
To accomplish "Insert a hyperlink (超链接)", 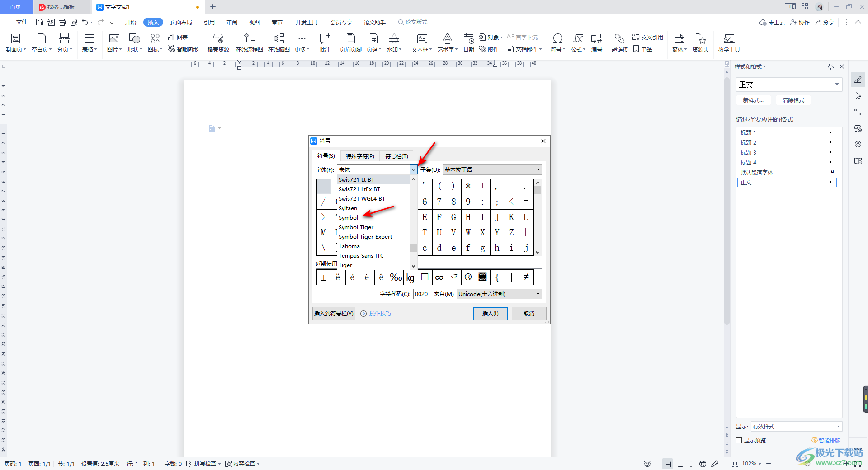I will tap(620, 43).
